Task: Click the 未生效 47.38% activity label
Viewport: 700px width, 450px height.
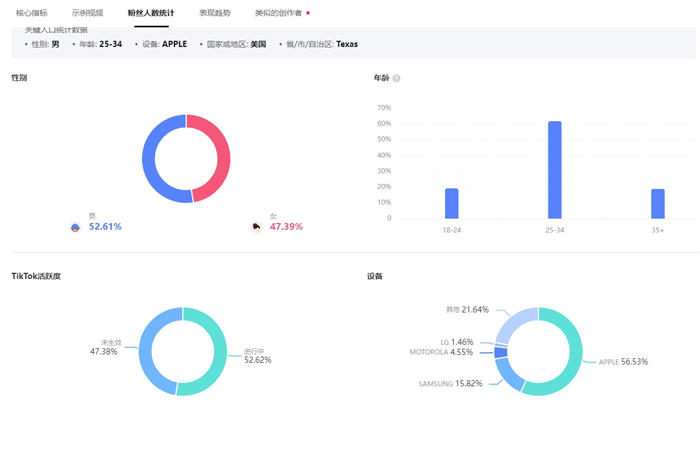Action: (x=105, y=347)
